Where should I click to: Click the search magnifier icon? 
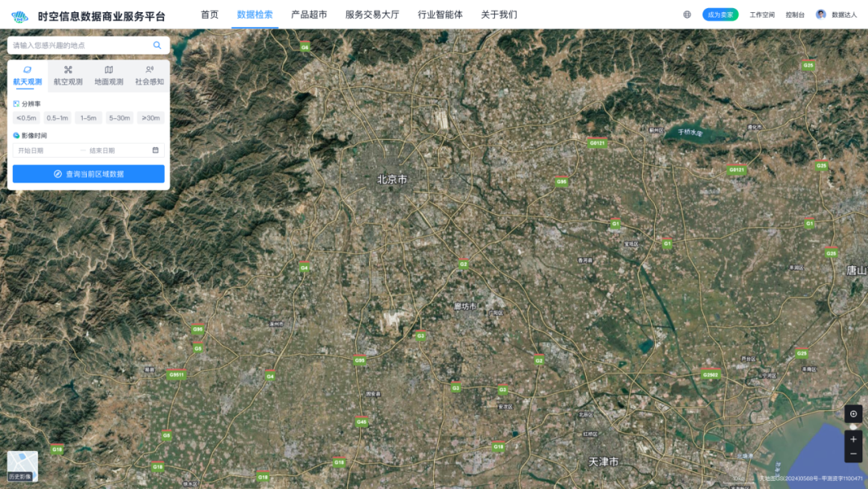(158, 46)
